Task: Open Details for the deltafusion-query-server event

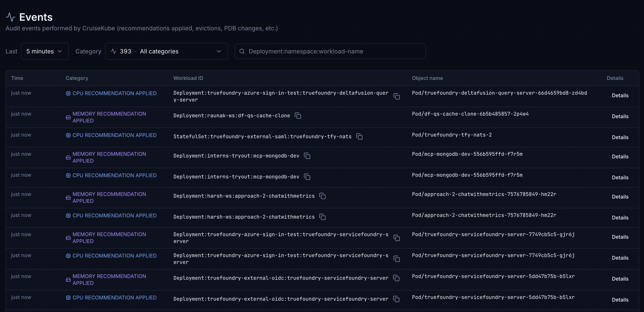Action: pos(620,95)
